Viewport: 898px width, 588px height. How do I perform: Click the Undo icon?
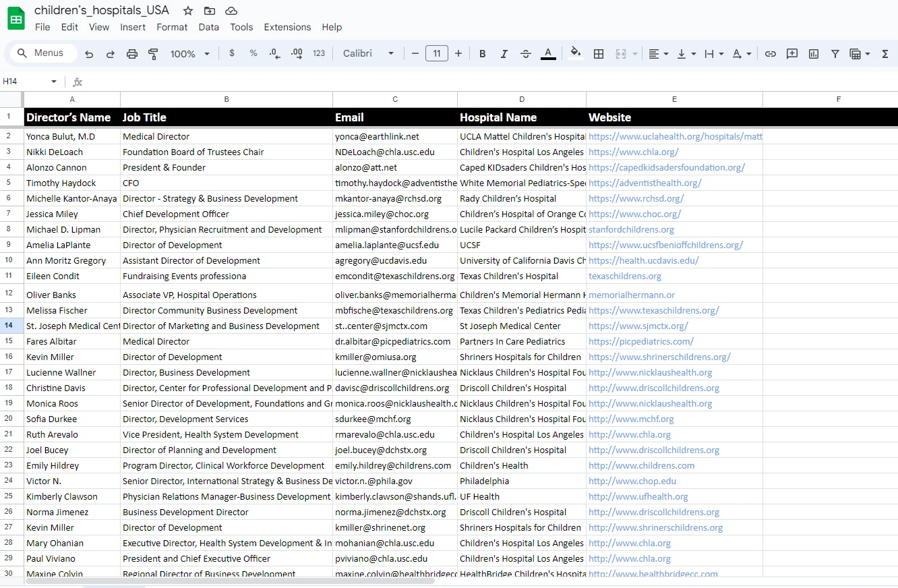point(89,54)
